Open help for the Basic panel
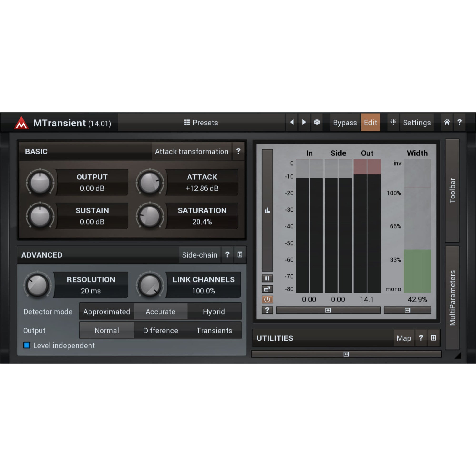 coord(238,151)
